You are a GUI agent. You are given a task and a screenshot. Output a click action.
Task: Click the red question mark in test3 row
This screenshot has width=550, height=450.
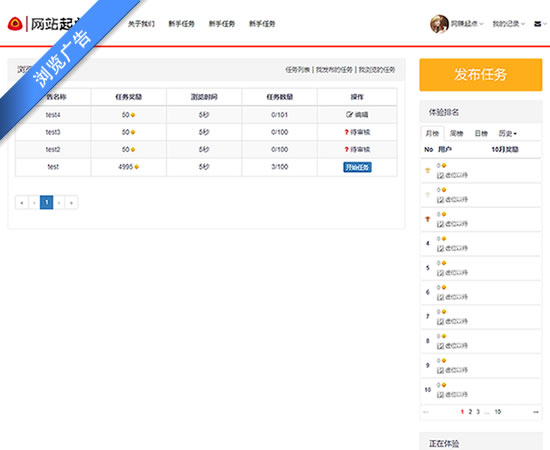point(347,132)
